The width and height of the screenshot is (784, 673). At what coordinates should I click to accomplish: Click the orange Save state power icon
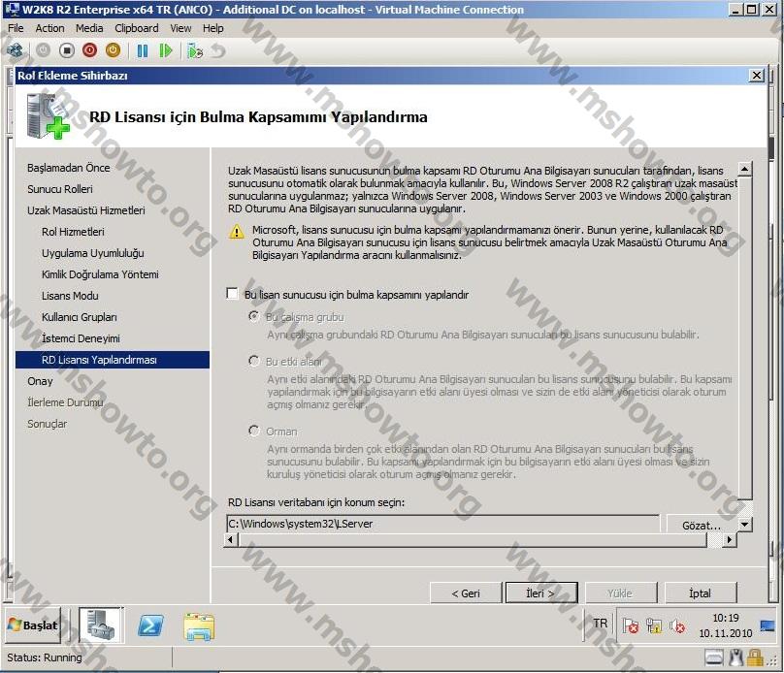113,50
